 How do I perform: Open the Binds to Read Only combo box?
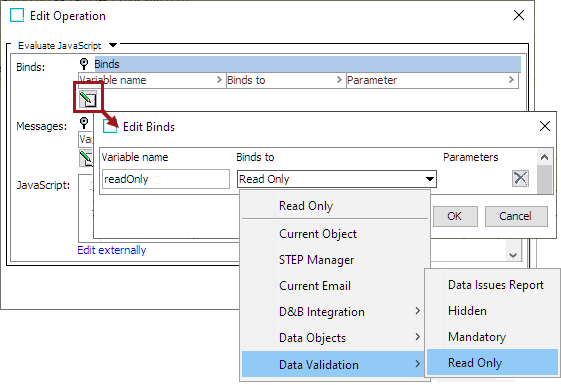pos(337,179)
